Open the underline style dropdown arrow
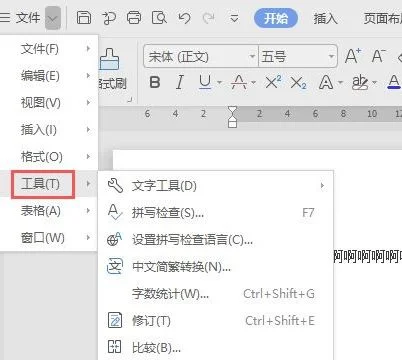The height and width of the screenshot is (360, 402). pyautogui.click(x=219, y=82)
